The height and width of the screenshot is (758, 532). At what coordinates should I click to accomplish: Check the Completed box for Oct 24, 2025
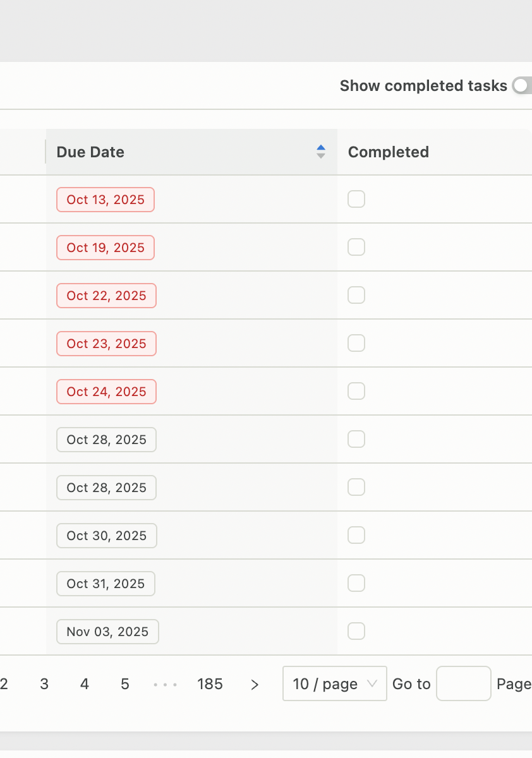coord(356,392)
